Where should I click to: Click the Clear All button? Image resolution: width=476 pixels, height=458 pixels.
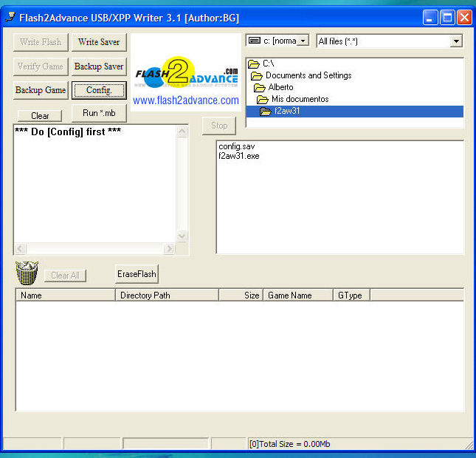[x=65, y=276]
